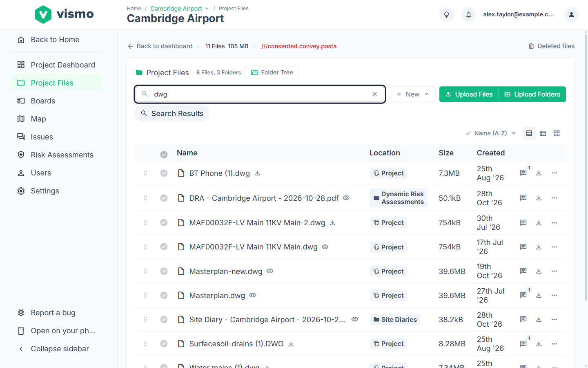Select checkbox for BT Phone (1).dwg
The height and width of the screenshot is (368, 588).
164,173
